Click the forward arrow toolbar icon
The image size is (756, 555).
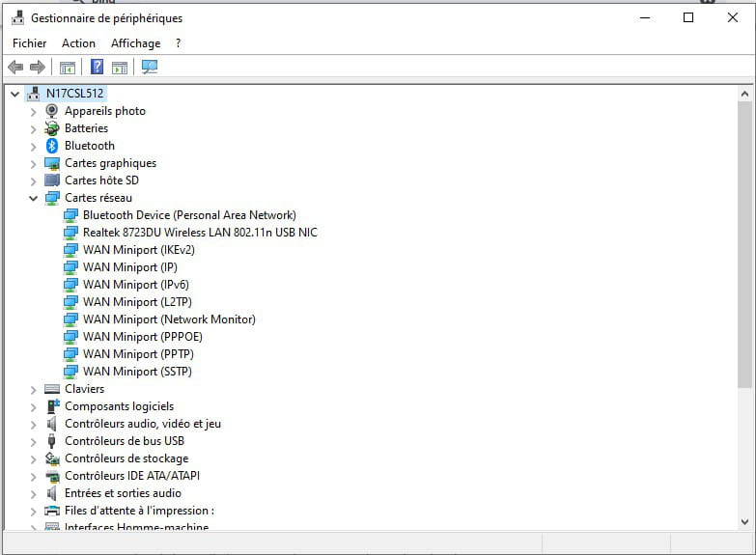[x=38, y=67]
